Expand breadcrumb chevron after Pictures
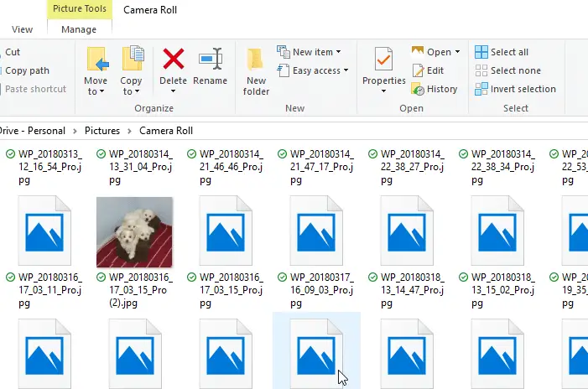The height and width of the screenshot is (389, 588). 129,131
